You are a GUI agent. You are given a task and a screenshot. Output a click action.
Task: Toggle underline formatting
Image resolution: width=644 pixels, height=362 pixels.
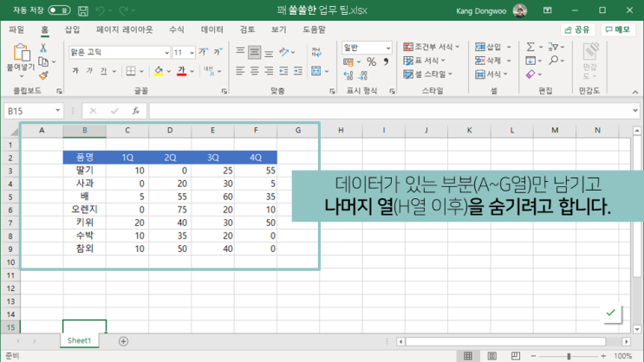click(x=103, y=71)
